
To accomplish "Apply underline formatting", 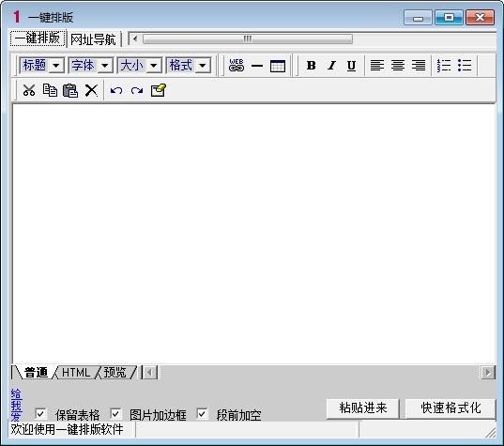I will point(351,66).
